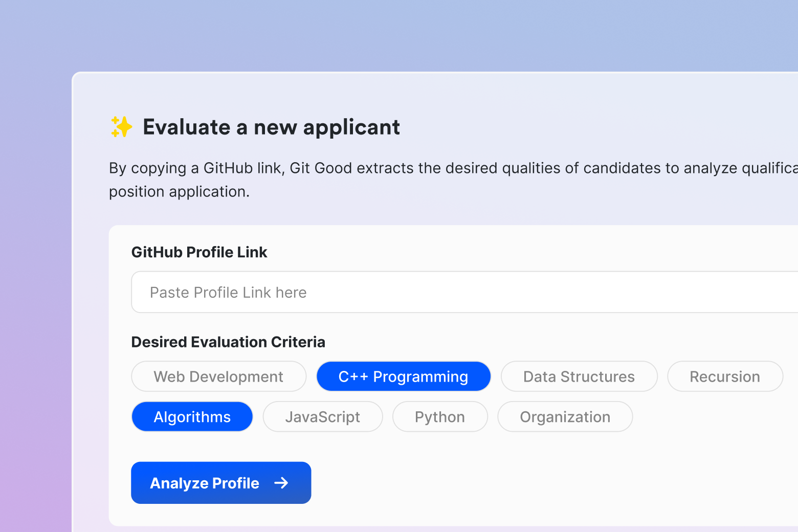Screen dimensions: 798x532
Task: Deselect the C++ Programming criteria chip
Action: pos(403,376)
